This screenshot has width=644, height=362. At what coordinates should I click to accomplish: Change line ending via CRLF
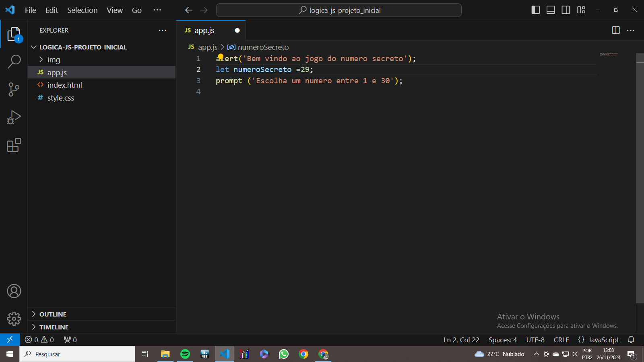click(561, 340)
